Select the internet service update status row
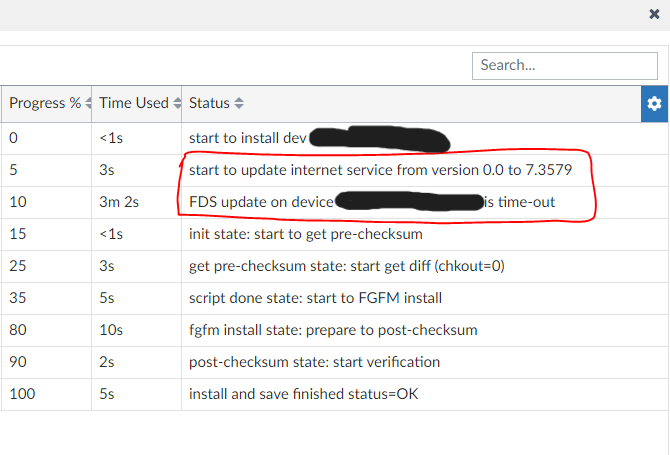 380,170
